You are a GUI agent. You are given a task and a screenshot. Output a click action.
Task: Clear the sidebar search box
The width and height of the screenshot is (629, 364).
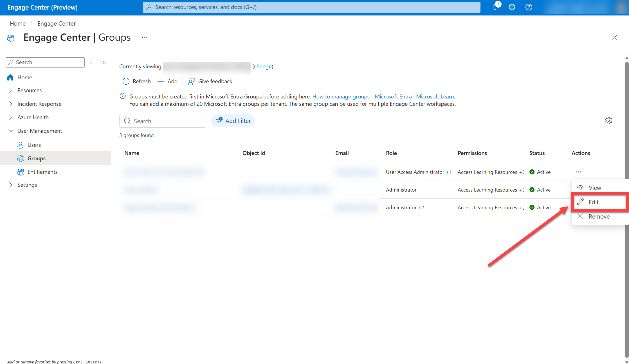point(91,62)
